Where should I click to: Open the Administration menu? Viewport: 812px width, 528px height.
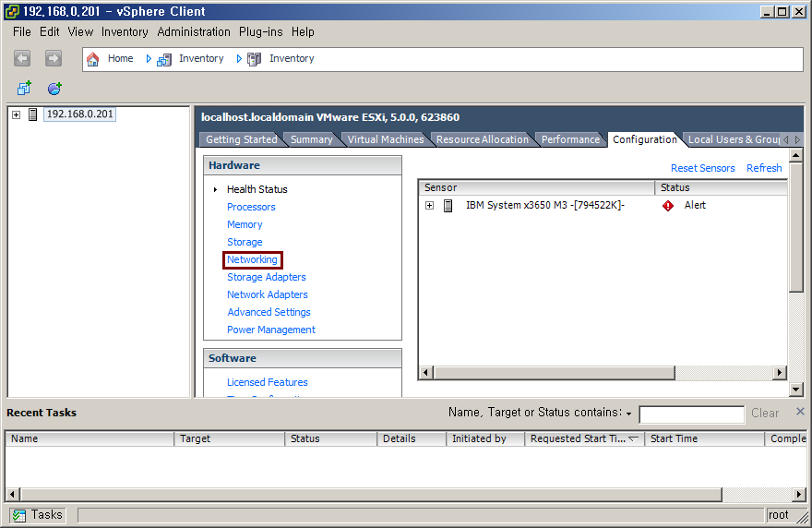coord(194,32)
